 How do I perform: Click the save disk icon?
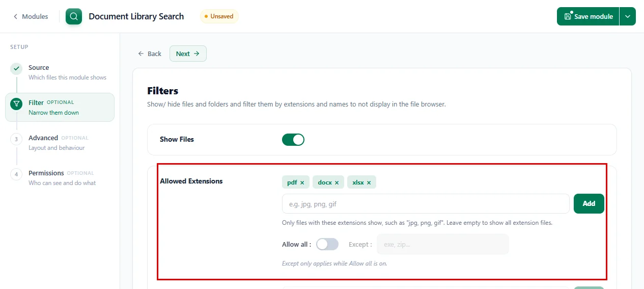tap(568, 16)
